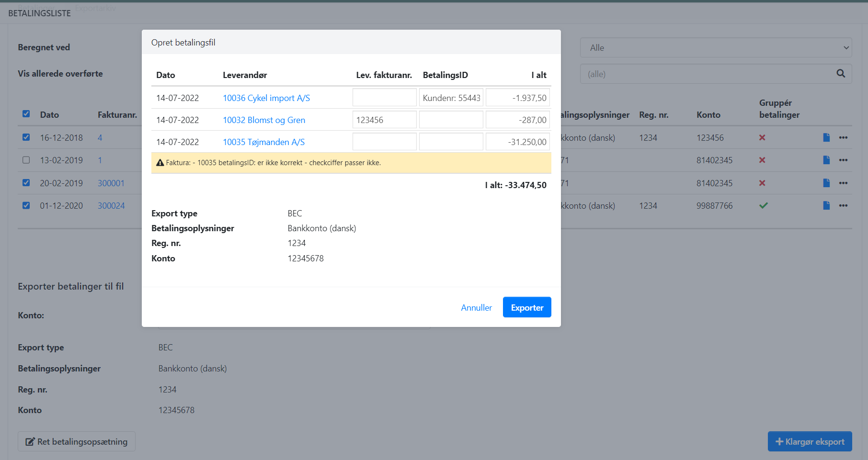The height and width of the screenshot is (460, 868).
Task: Open more options for row 01-12-2020
Action: coord(844,206)
